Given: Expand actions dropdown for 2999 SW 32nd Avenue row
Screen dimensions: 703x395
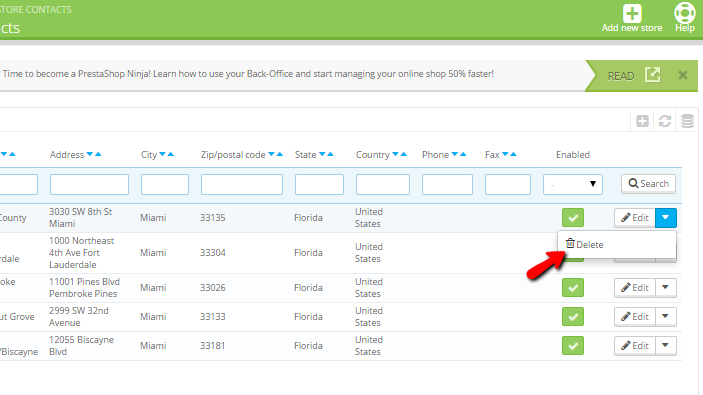Looking at the screenshot, I should click(666, 317).
